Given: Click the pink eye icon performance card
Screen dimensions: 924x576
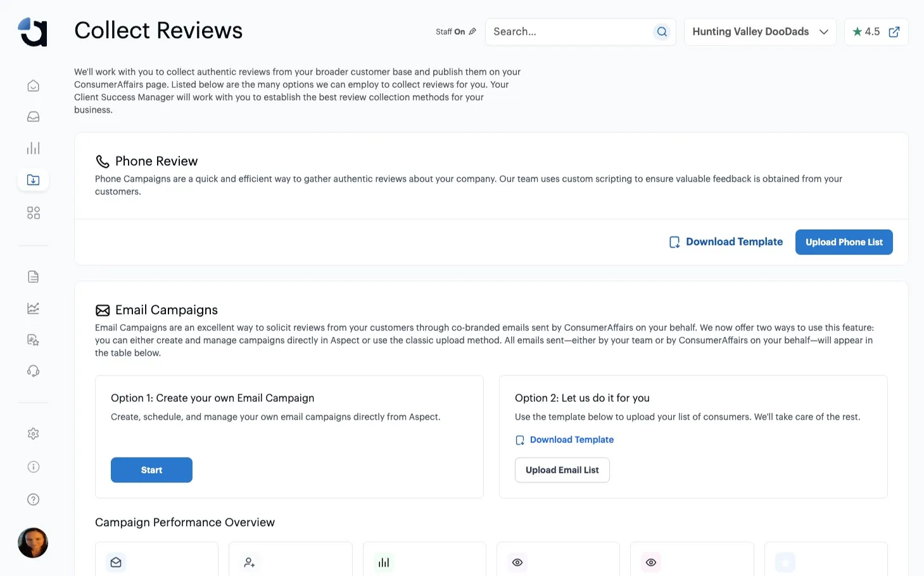Looking at the screenshot, I should [651, 562].
